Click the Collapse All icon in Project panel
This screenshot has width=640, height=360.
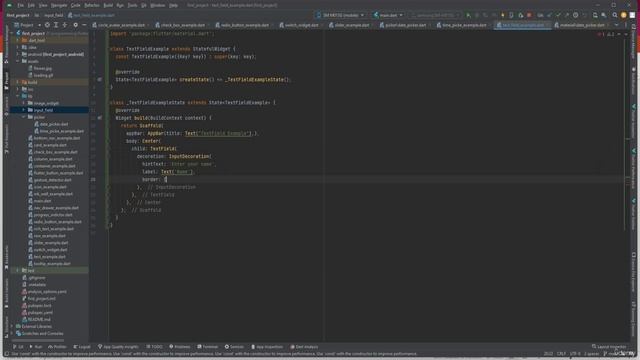point(64,25)
